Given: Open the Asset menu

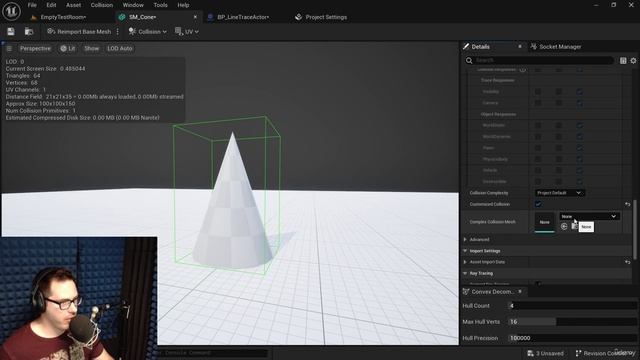Looking at the screenshot, I should pyautogui.click(x=73, y=5).
